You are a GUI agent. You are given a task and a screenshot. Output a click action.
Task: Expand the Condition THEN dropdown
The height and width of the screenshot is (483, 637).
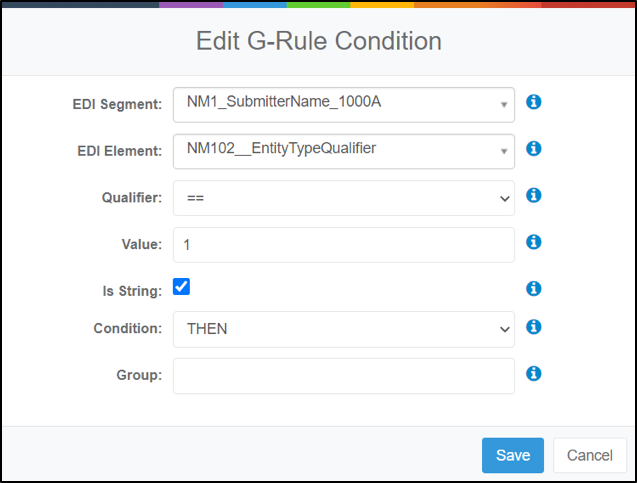click(344, 329)
